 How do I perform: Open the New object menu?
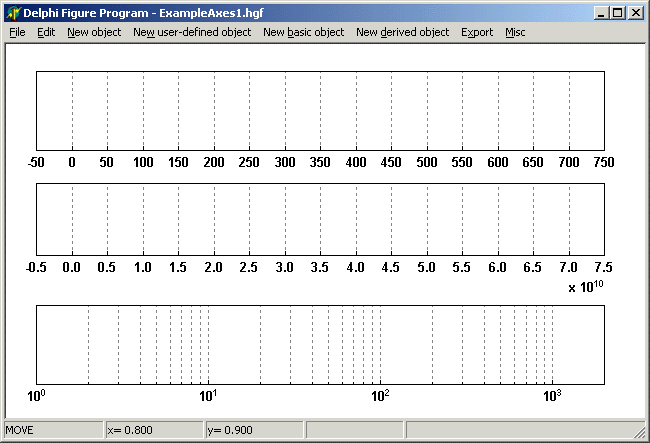[94, 32]
